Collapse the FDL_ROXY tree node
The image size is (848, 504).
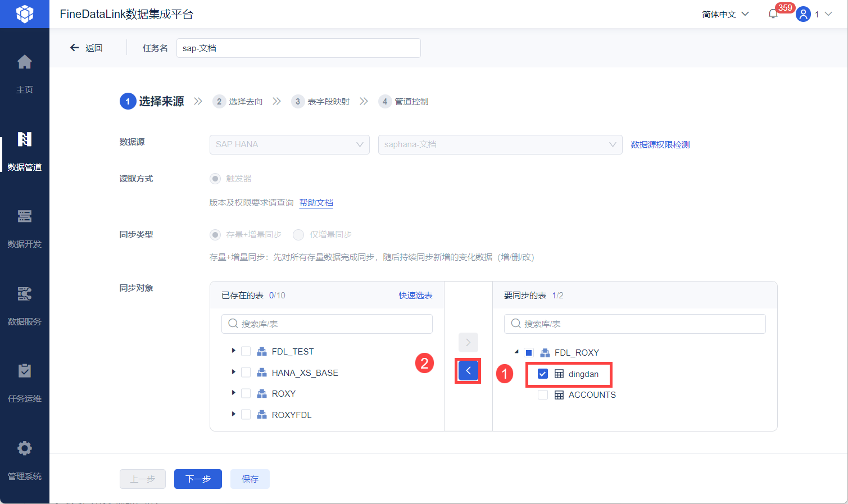click(x=516, y=352)
